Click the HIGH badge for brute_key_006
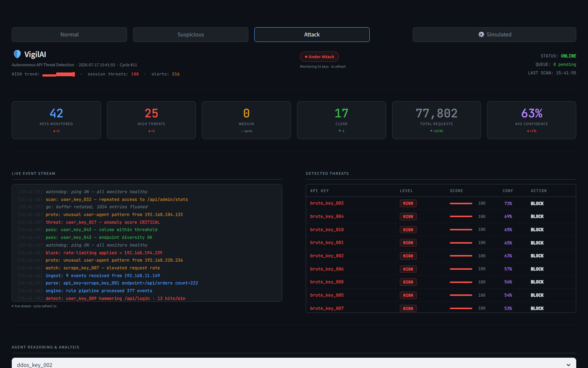The image size is (588, 368). [408, 269]
